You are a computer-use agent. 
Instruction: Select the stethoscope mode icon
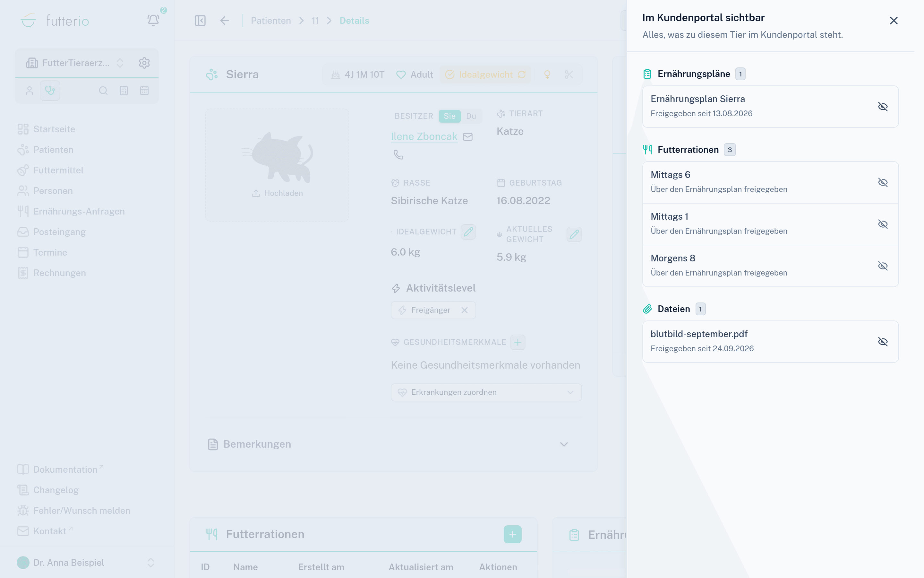pos(50,91)
